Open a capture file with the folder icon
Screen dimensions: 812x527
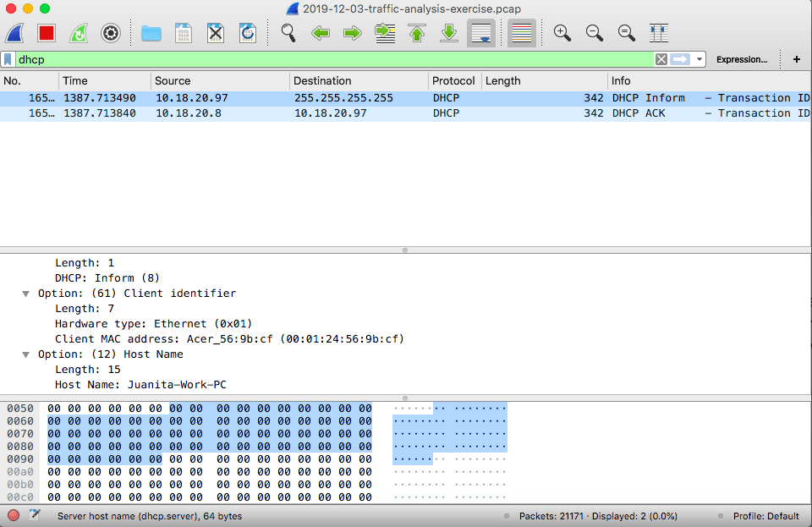click(151, 34)
